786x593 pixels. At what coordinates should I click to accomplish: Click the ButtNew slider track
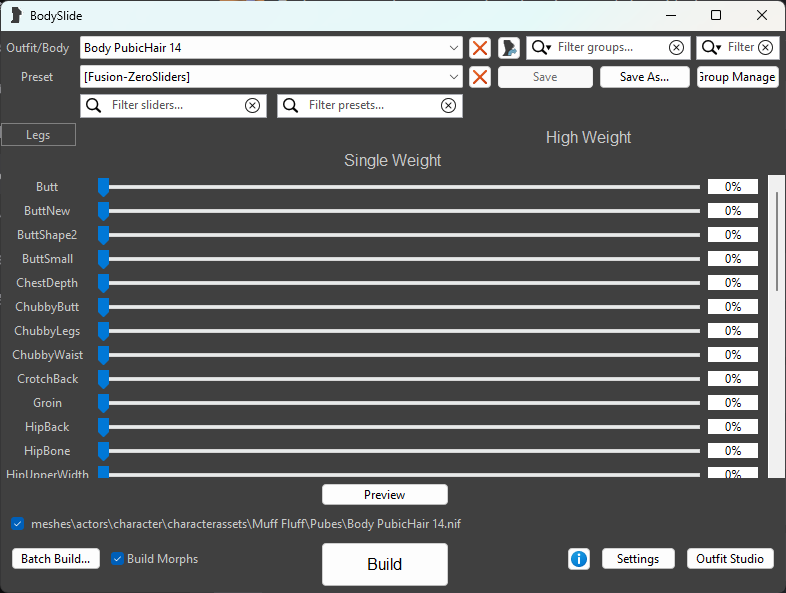coord(399,211)
